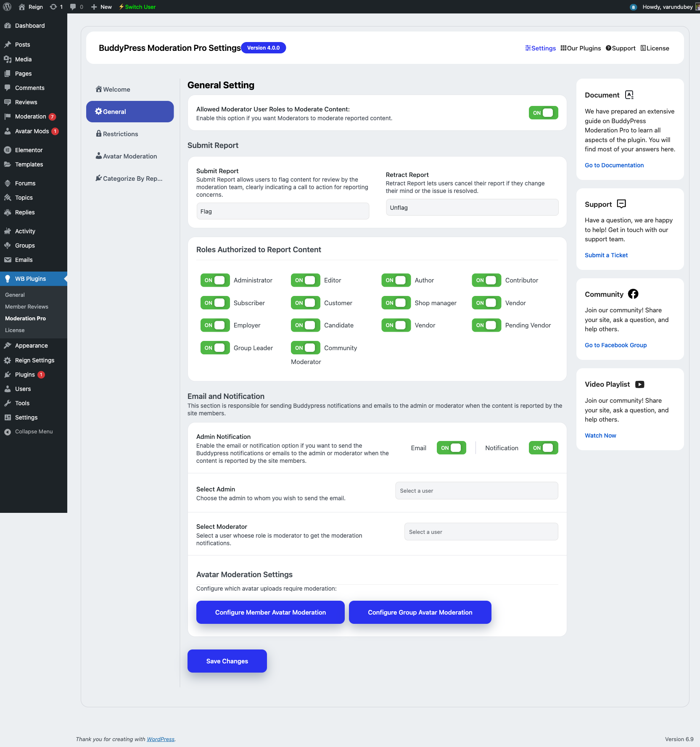Click the updates refresh icon in admin bar

coord(53,7)
